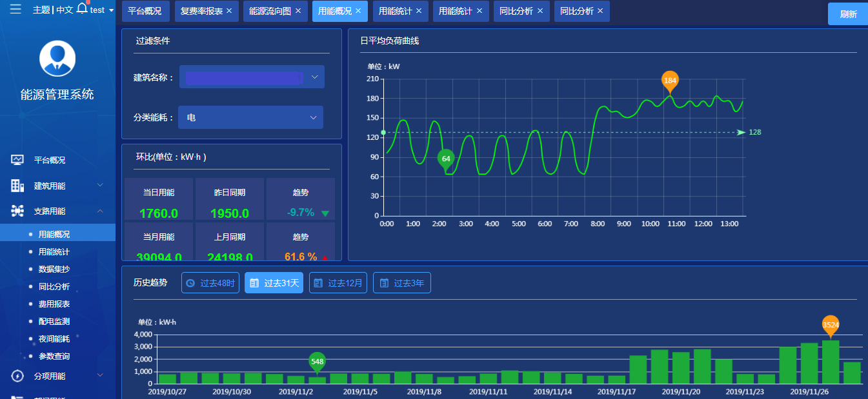Switch to the 平台概况 tab
Screen dimensions: 868x399
(x=145, y=11)
